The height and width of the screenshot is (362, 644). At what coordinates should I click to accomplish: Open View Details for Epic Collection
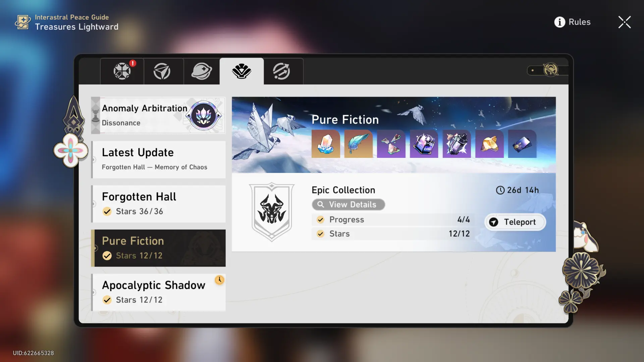[348, 204]
